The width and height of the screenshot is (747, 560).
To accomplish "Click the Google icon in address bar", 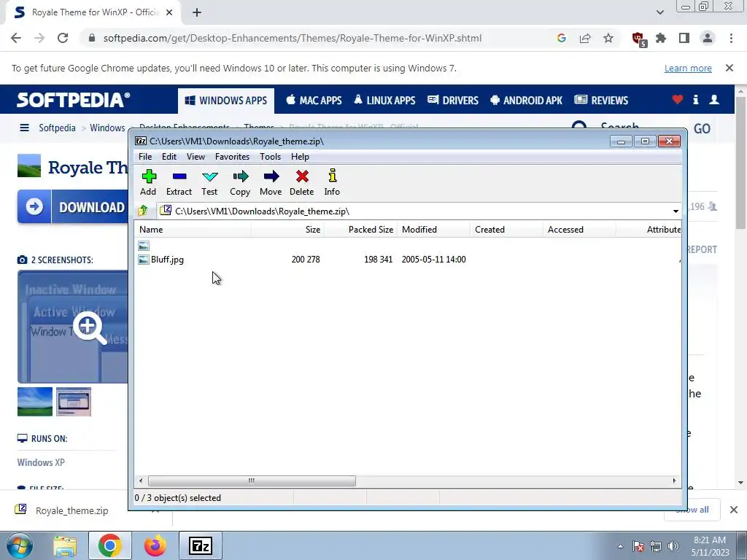I will pyautogui.click(x=562, y=38).
